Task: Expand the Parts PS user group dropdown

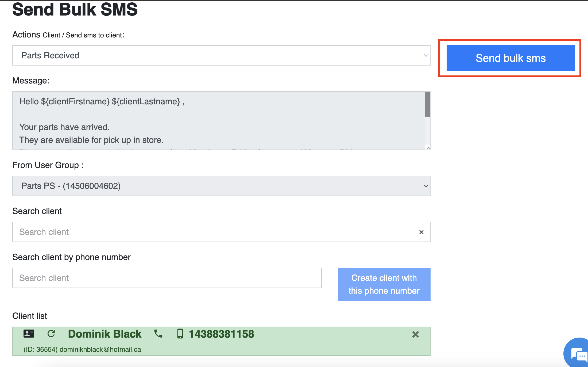Action: coord(221,186)
